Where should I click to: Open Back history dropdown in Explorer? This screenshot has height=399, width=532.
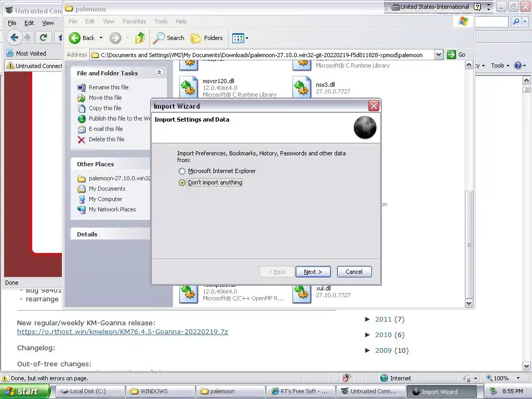click(101, 38)
